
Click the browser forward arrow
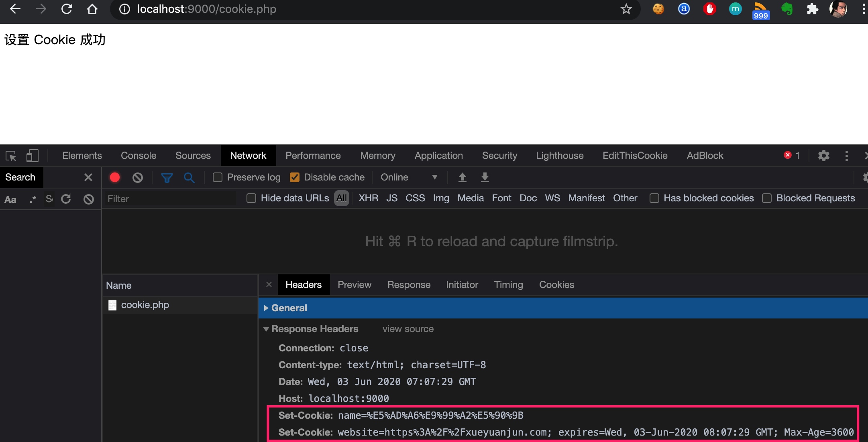(41, 9)
